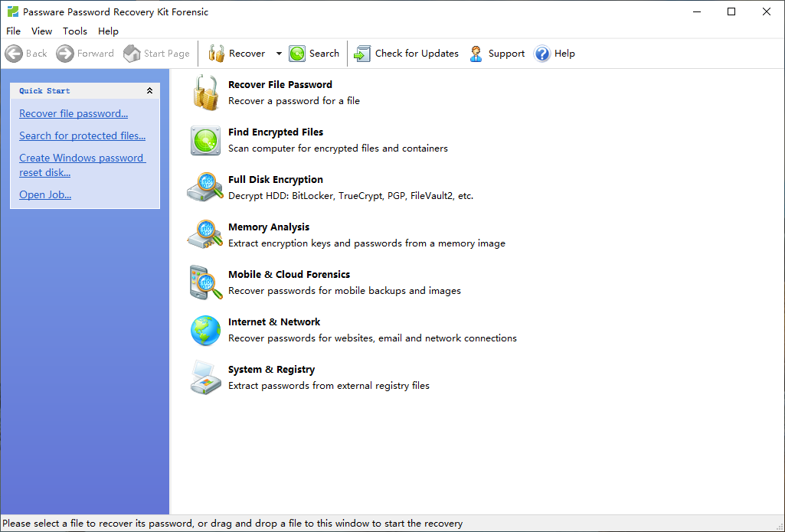This screenshot has height=532, width=785.
Task: Click the window resize grip corner
Action: coord(779,526)
